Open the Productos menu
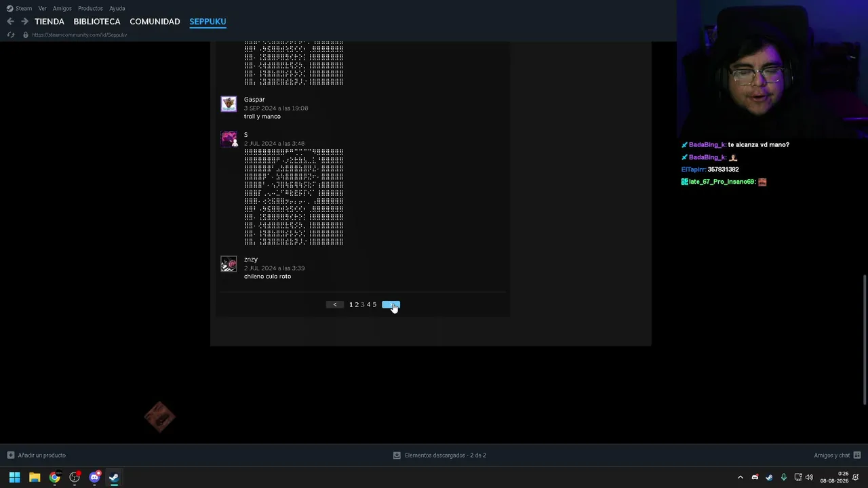The height and width of the screenshot is (488, 868). 90,8
